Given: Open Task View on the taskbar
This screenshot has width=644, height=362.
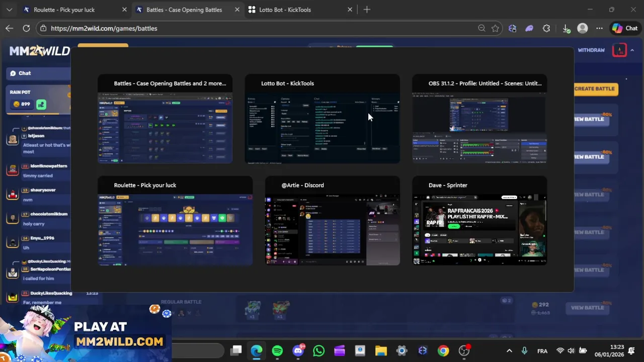Looking at the screenshot, I should [236, 350].
